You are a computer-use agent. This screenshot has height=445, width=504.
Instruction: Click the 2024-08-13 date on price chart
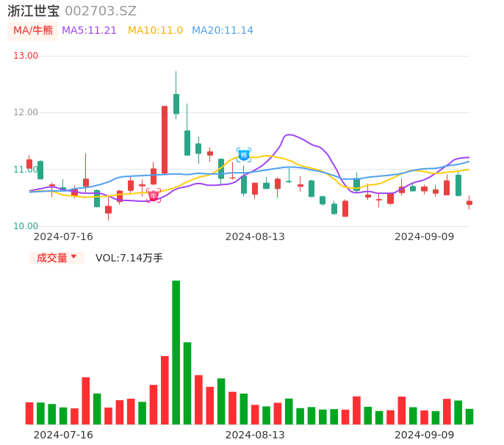click(x=255, y=236)
